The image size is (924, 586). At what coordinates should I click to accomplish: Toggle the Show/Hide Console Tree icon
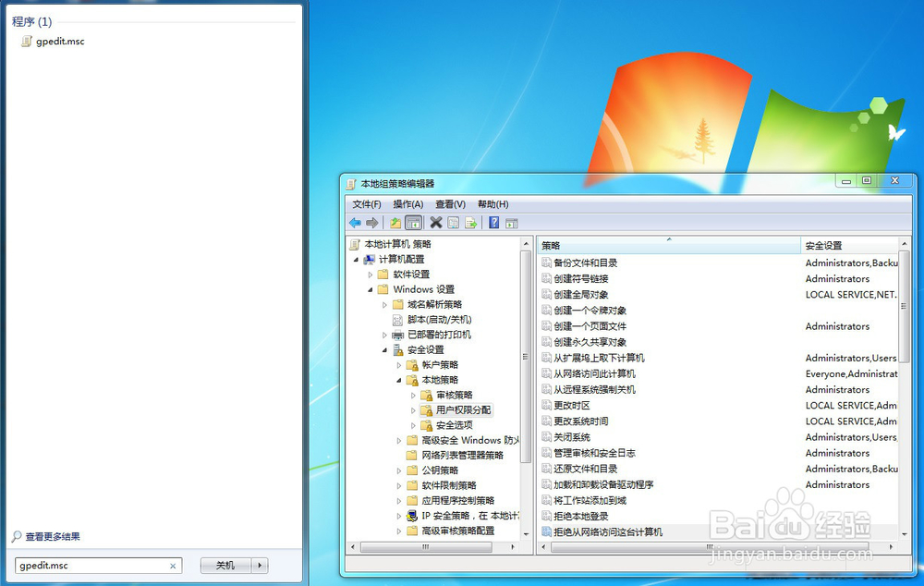tap(413, 223)
